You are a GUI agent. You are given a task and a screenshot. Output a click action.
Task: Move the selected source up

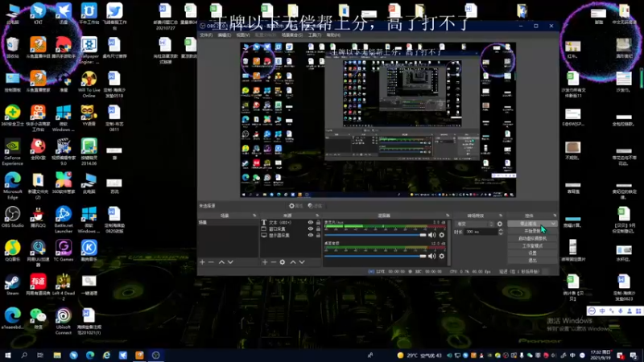tap(293, 262)
